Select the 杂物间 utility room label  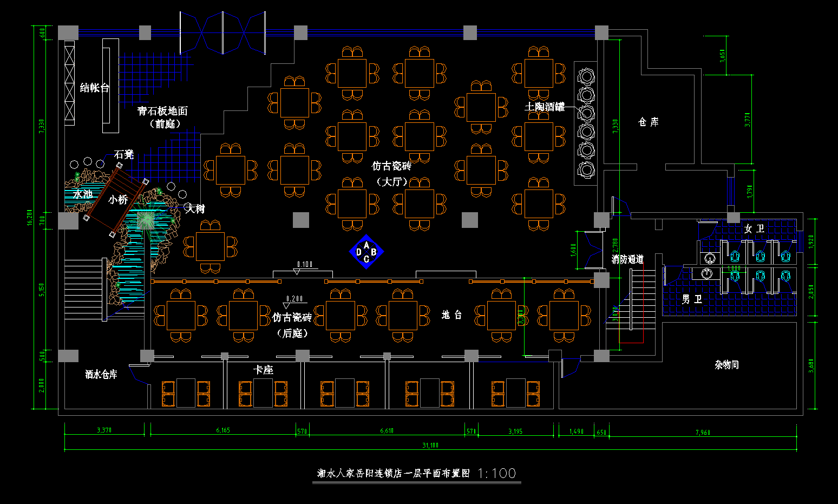click(726, 365)
